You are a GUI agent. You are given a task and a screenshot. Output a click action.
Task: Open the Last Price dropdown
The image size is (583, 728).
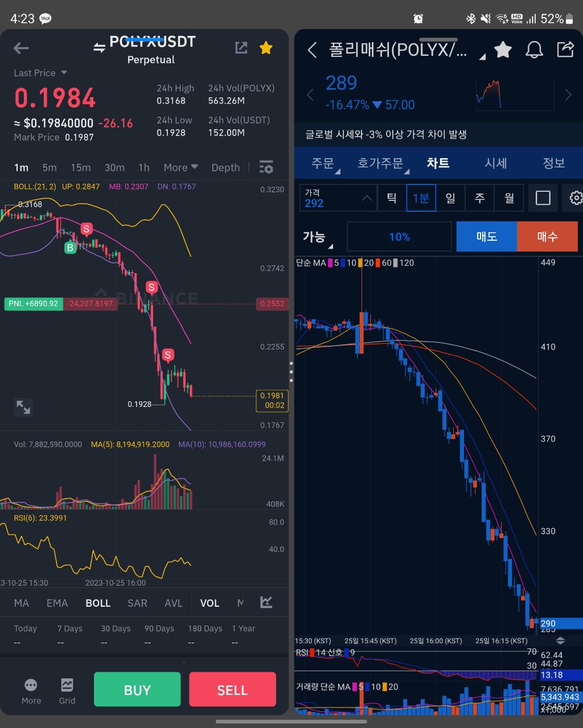pyautogui.click(x=40, y=73)
